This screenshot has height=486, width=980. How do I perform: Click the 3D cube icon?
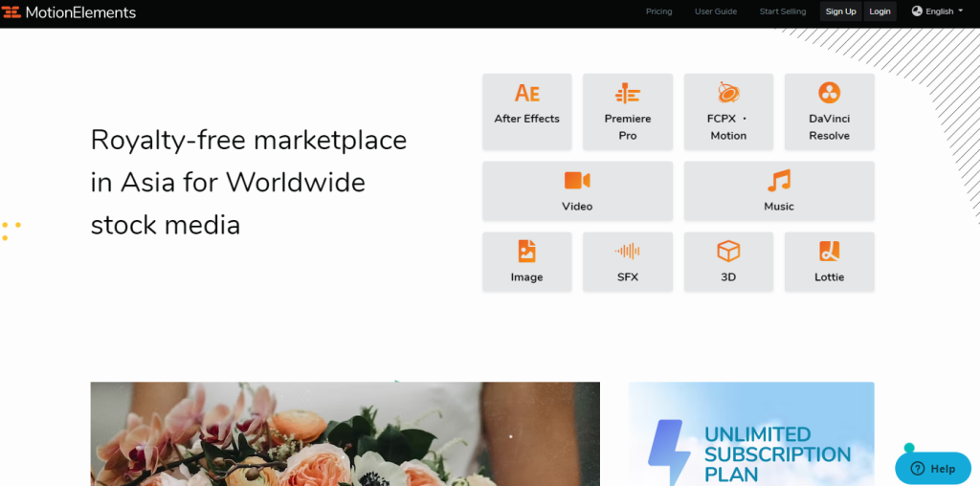click(728, 251)
